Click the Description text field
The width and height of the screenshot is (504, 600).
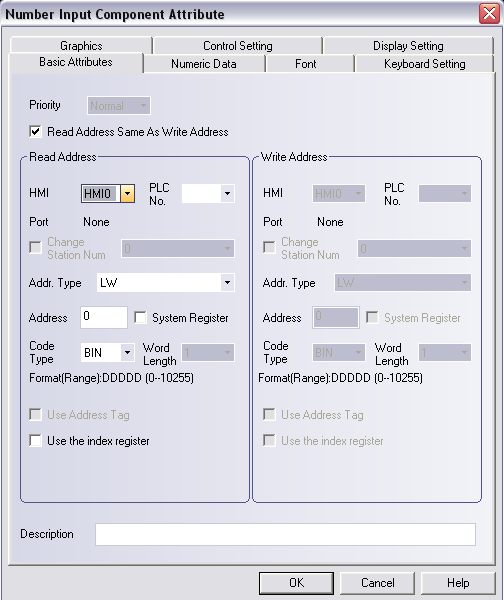coord(285,534)
